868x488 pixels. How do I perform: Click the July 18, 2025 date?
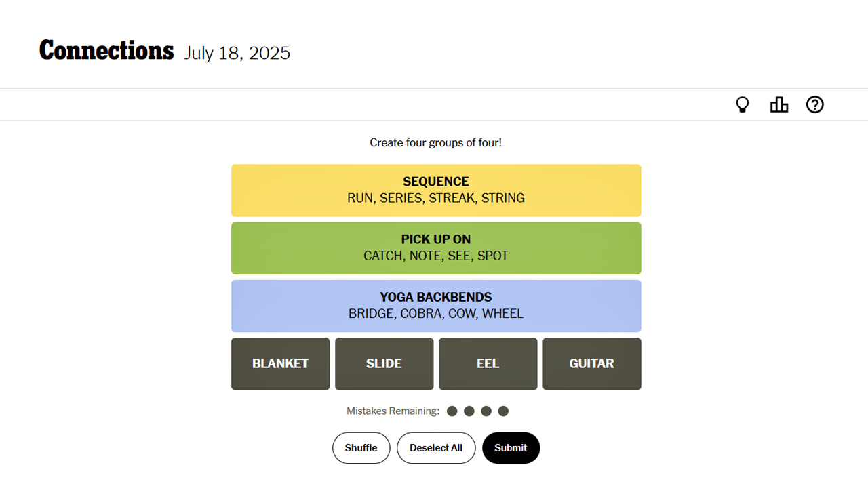tap(237, 53)
